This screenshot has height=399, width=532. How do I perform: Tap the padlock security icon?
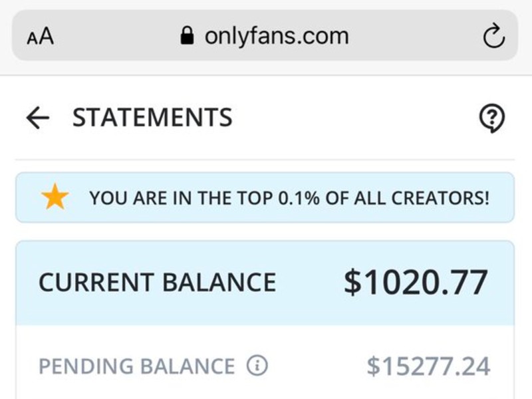tap(187, 36)
